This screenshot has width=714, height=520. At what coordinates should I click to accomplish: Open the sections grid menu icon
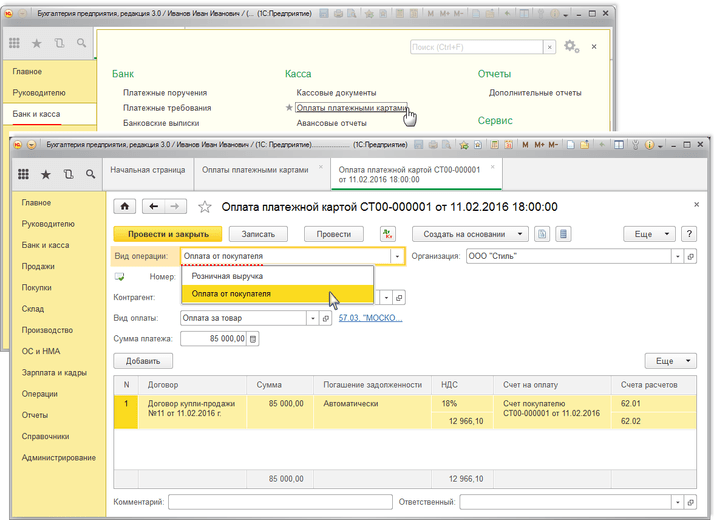[23, 174]
